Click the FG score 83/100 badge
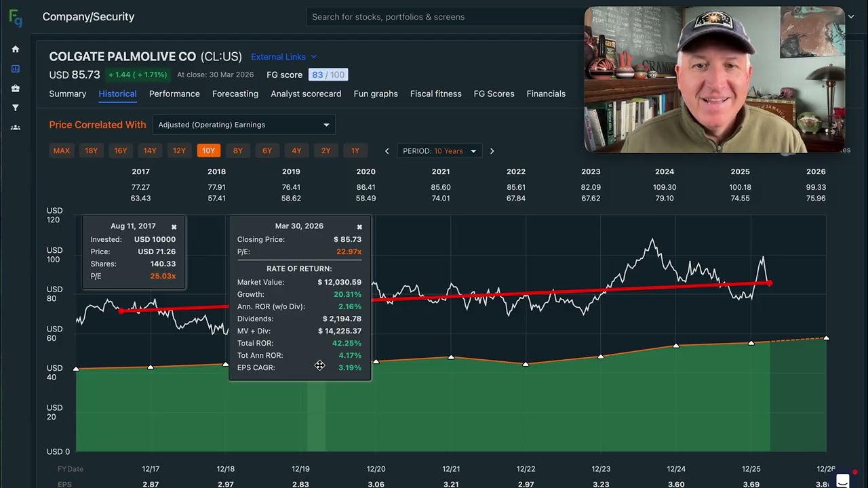868x488 pixels. [x=328, y=75]
